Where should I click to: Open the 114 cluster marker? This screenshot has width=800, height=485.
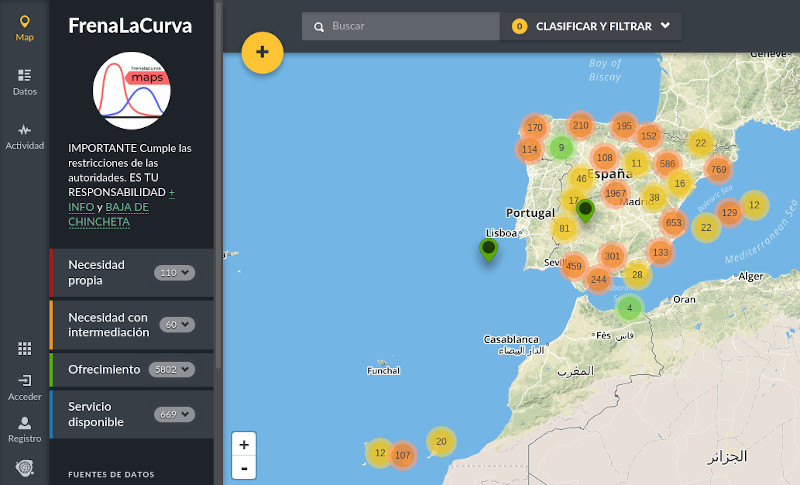pos(530,149)
